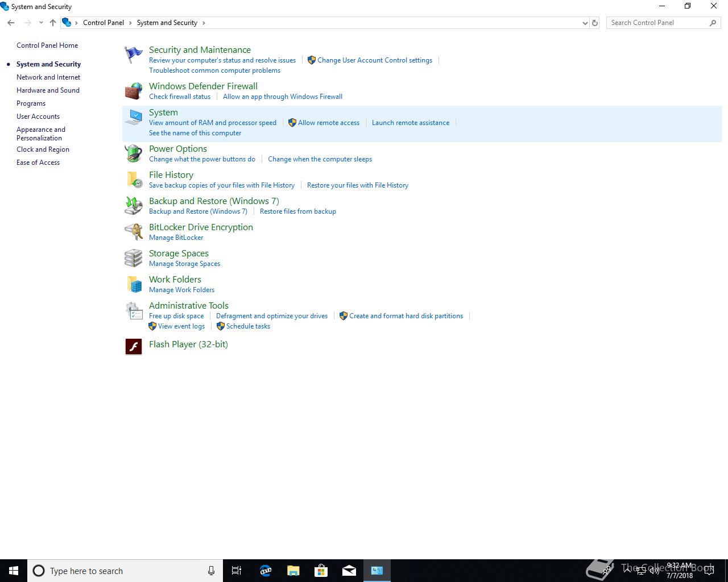Image resolution: width=728 pixels, height=582 pixels.
Task: Launch Microsoft Edge from the taskbar
Action: point(265,571)
